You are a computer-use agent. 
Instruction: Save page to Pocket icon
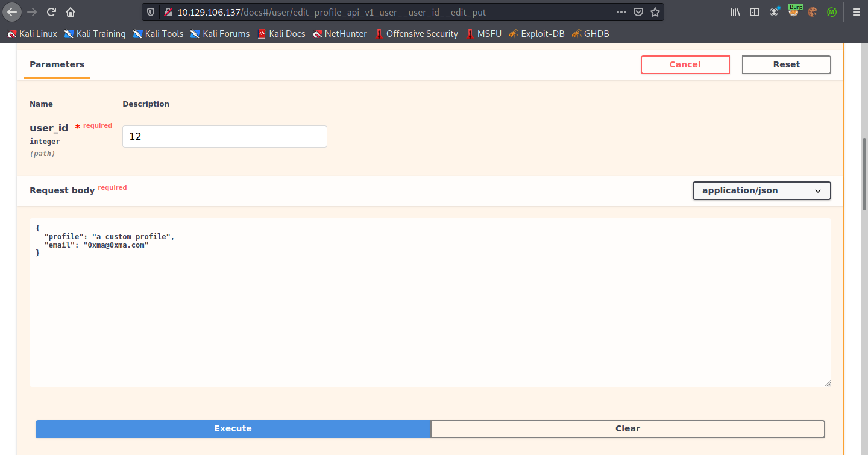click(638, 12)
